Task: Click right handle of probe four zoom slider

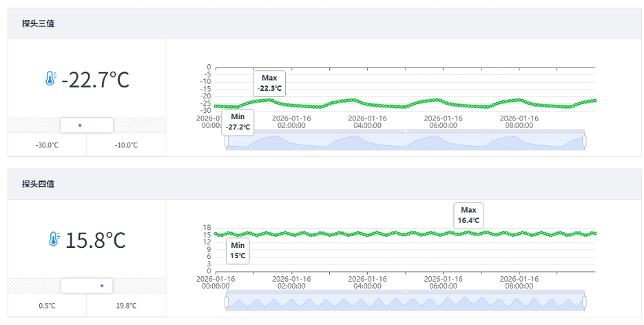Action: (584, 302)
